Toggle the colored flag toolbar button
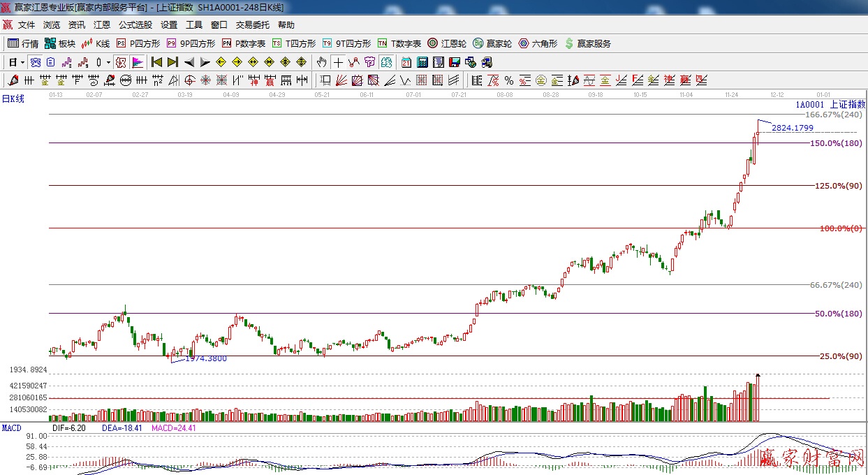Image resolution: width=868 pixels, height=475 pixels. coord(137,62)
